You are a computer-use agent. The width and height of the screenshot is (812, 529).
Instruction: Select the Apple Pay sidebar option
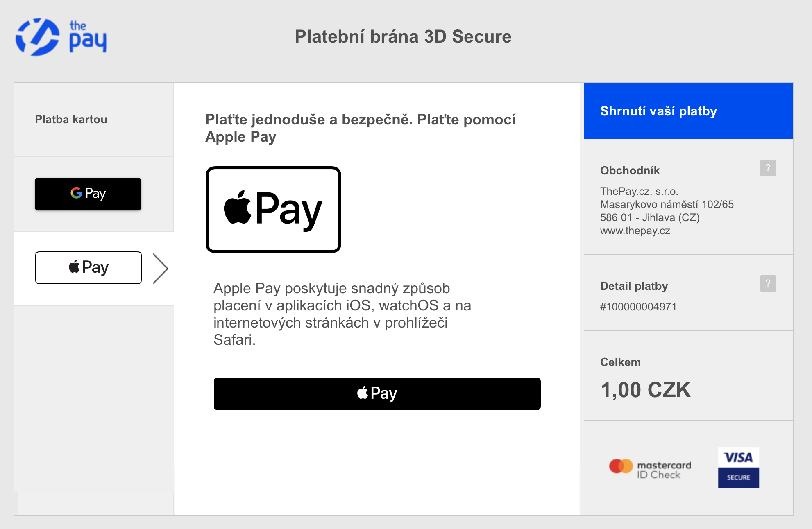tap(88, 268)
